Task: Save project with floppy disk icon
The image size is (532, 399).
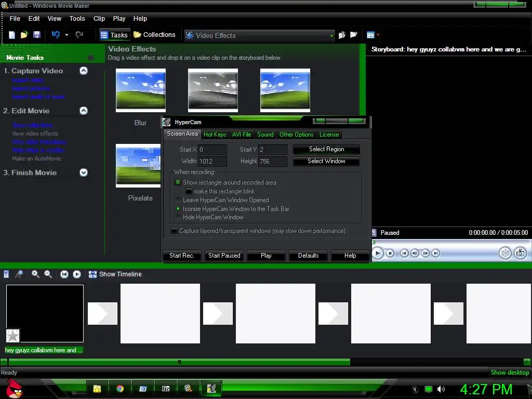Action: tap(37, 35)
